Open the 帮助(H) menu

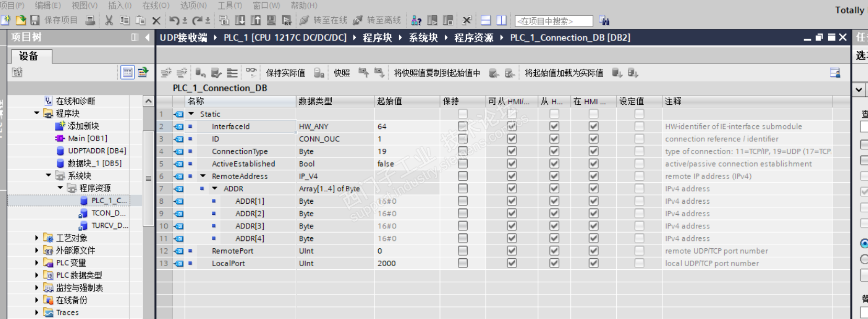[x=304, y=5]
